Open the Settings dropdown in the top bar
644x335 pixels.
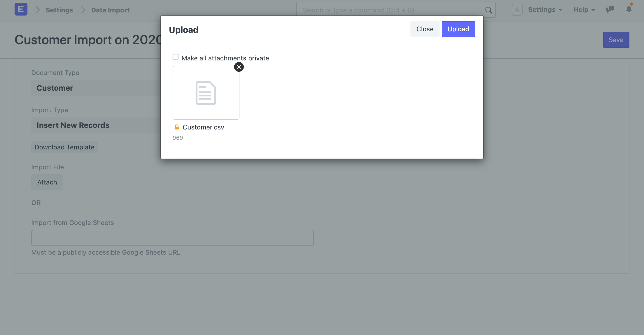(545, 9)
